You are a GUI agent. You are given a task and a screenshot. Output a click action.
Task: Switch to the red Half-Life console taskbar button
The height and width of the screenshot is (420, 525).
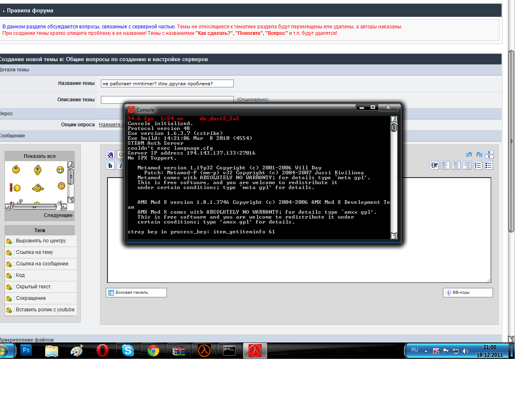click(x=255, y=351)
